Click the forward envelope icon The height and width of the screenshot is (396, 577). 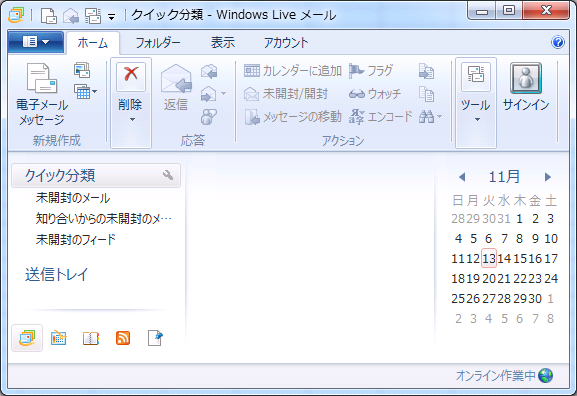point(208,94)
